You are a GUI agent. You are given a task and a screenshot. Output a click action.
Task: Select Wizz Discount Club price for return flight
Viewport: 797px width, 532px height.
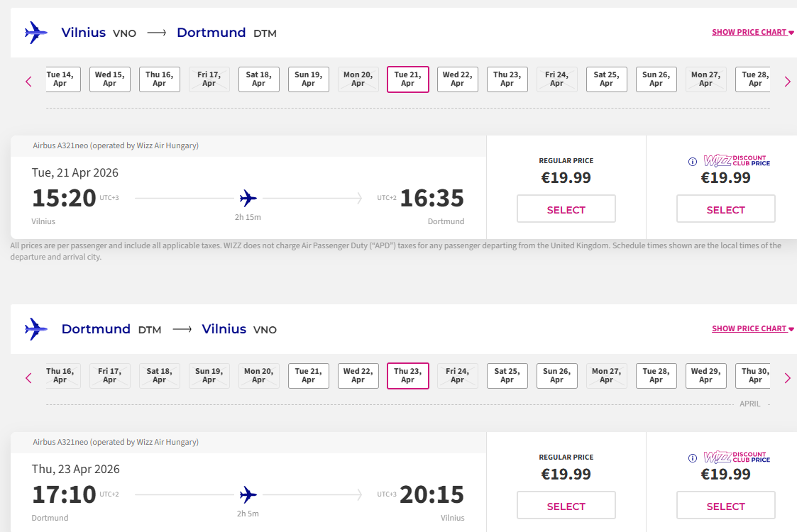(x=725, y=506)
